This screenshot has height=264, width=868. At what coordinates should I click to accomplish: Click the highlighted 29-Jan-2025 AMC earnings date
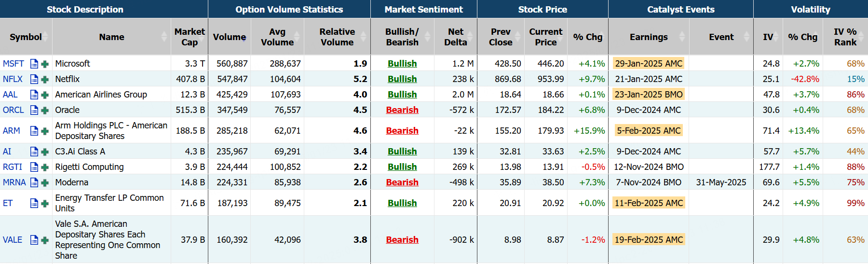click(649, 64)
